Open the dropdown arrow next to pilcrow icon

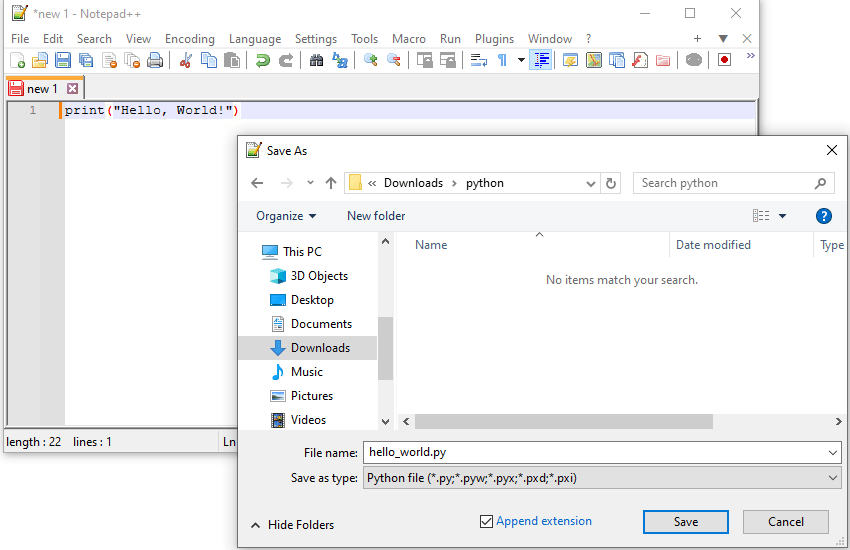point(521,60)
